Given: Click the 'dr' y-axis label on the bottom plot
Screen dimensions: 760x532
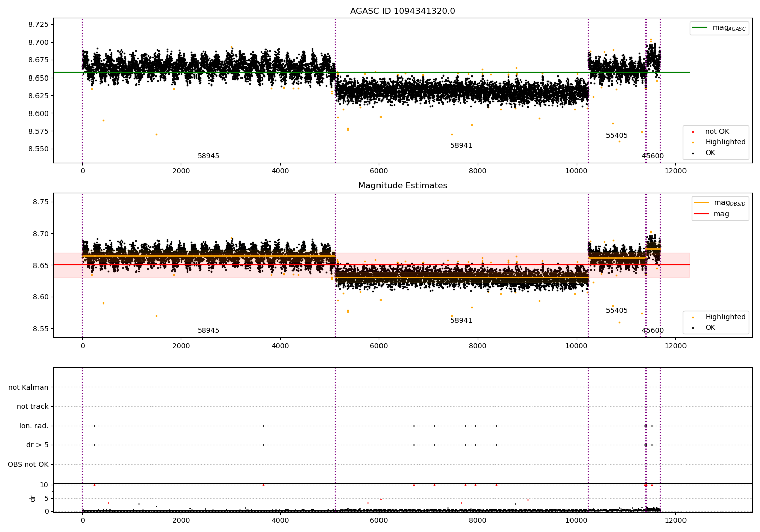Looking at the screenshot, I should (33, 498).
